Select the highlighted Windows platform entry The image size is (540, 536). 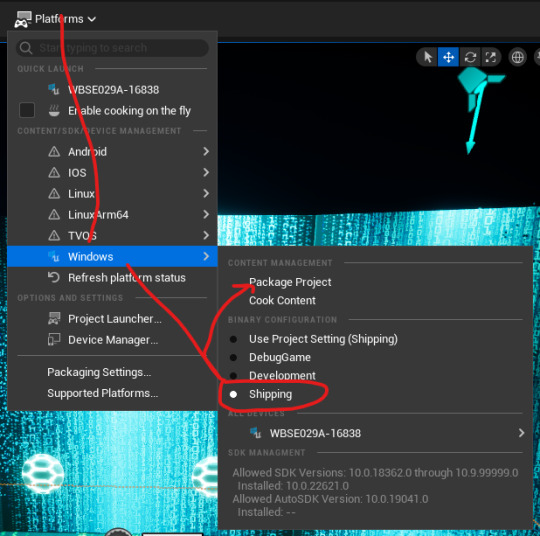[112, 256]
